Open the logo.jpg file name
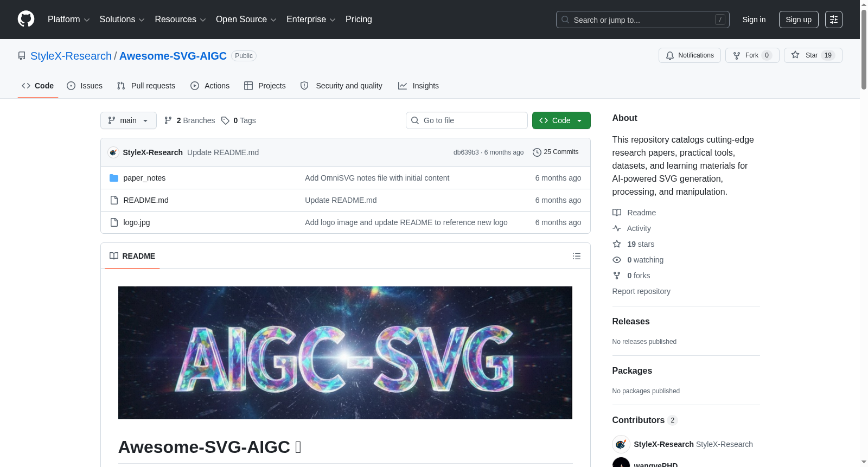This screenshot has height=467, width=868. point(137,222)
